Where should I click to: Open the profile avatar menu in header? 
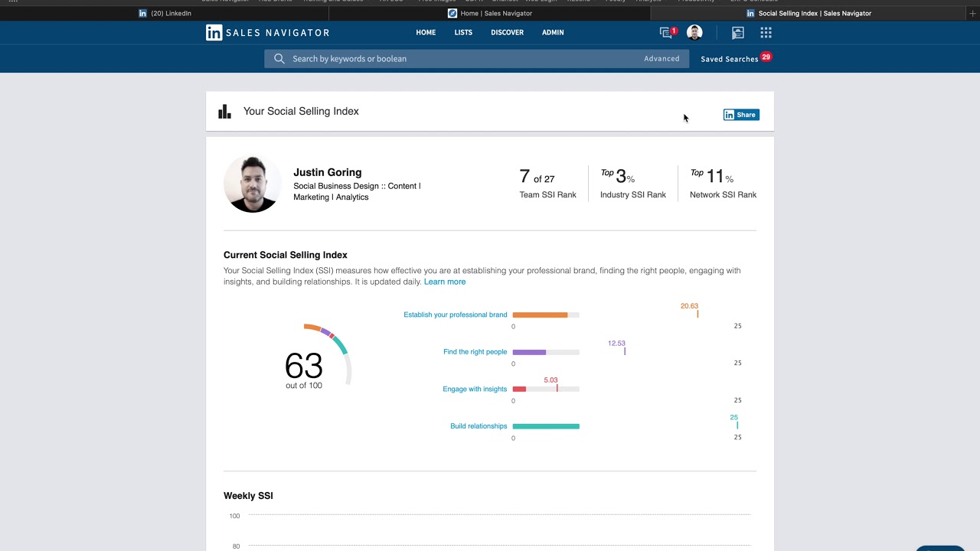point(694,32)
